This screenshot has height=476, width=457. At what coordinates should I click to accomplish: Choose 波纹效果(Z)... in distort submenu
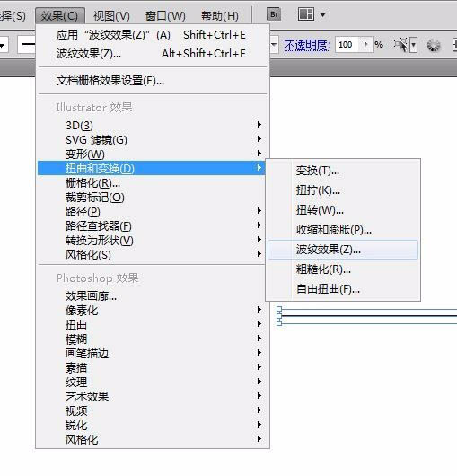(x=343, y=250)
